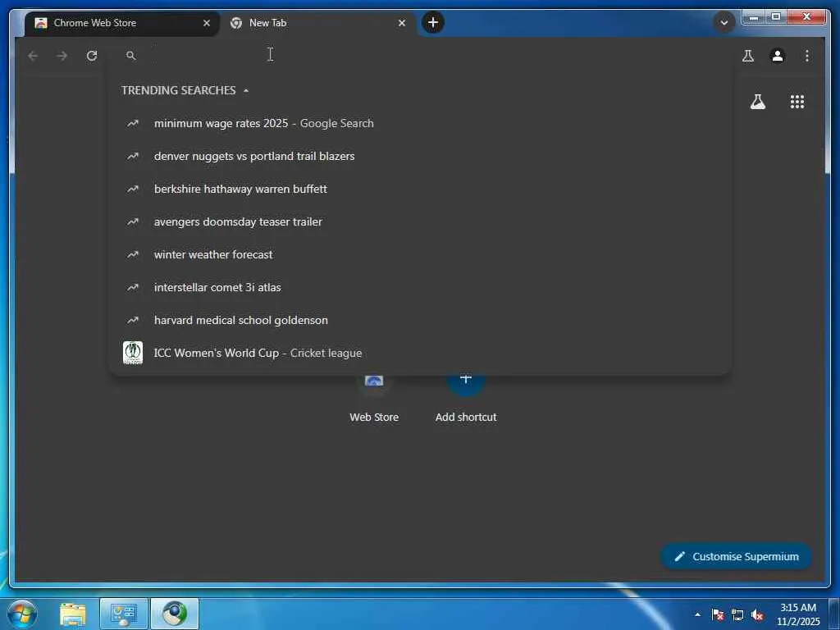Open the three-dot browser menu
Screen dimensions: 840x630
807,56
